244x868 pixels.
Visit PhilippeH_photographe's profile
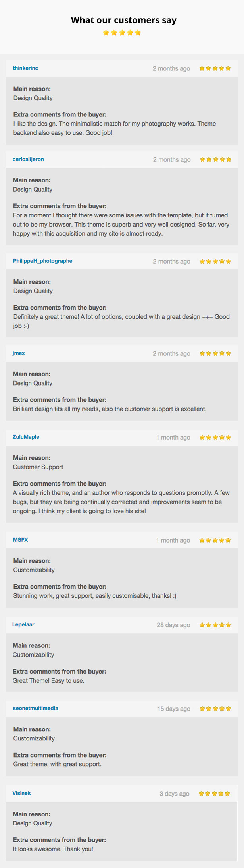tap(42, 261)
